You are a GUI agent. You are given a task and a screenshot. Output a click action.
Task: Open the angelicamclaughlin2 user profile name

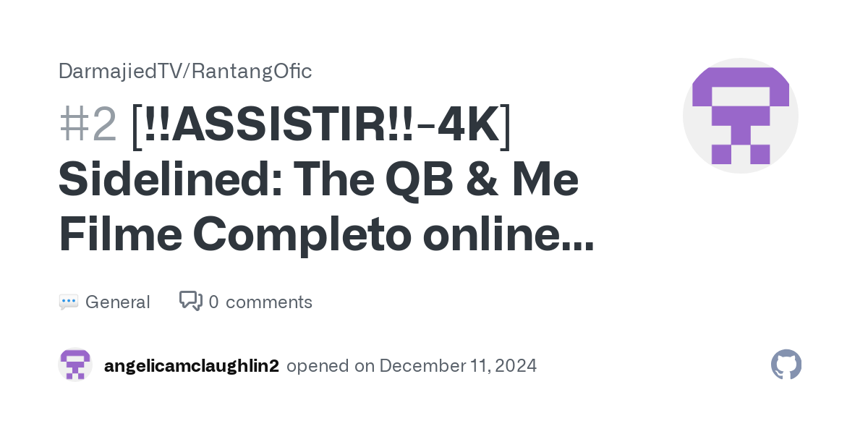(x=192, y=366)
